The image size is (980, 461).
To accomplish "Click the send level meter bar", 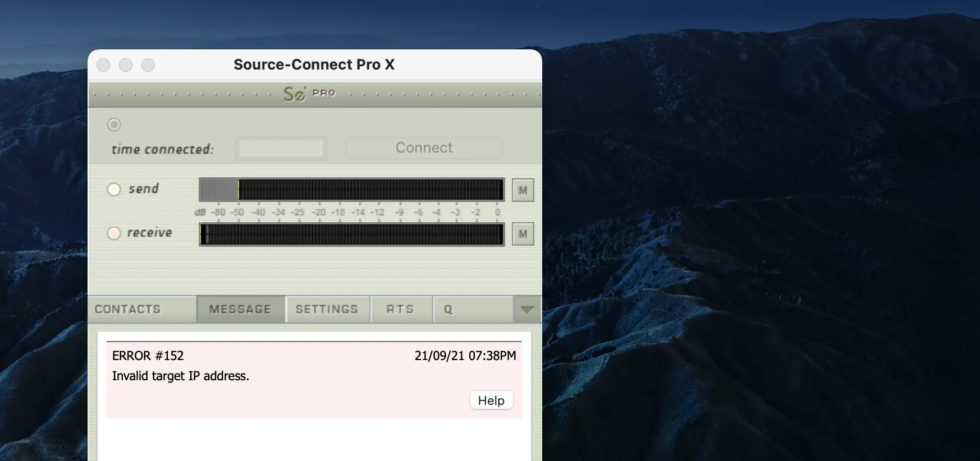I will 351,190.
